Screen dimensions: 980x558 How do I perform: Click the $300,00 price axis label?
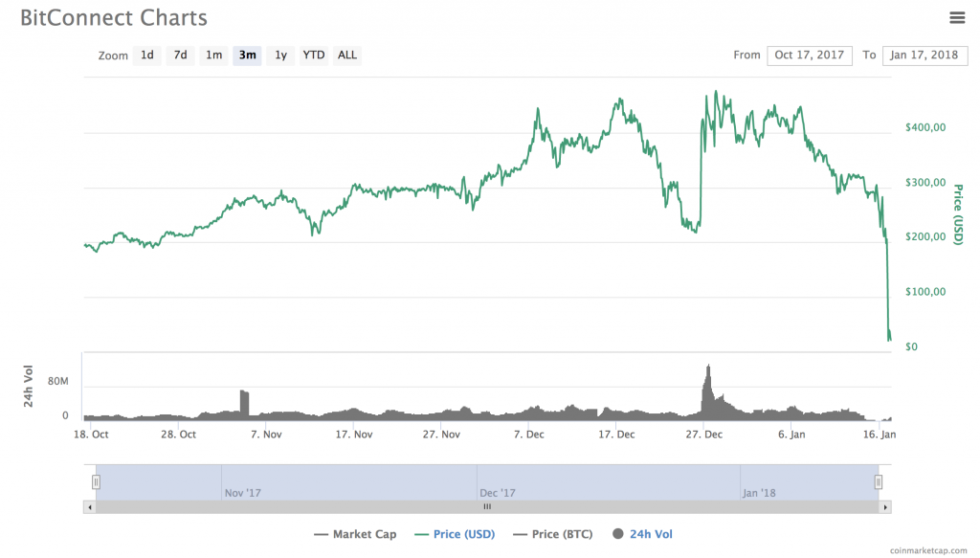click(x=925, y=183)
